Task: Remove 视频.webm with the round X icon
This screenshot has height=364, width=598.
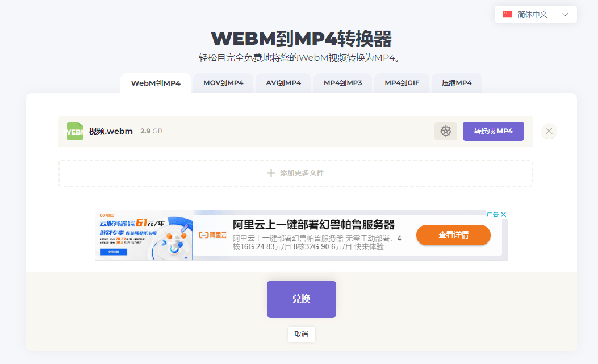Action: click(x=549, y=131)
